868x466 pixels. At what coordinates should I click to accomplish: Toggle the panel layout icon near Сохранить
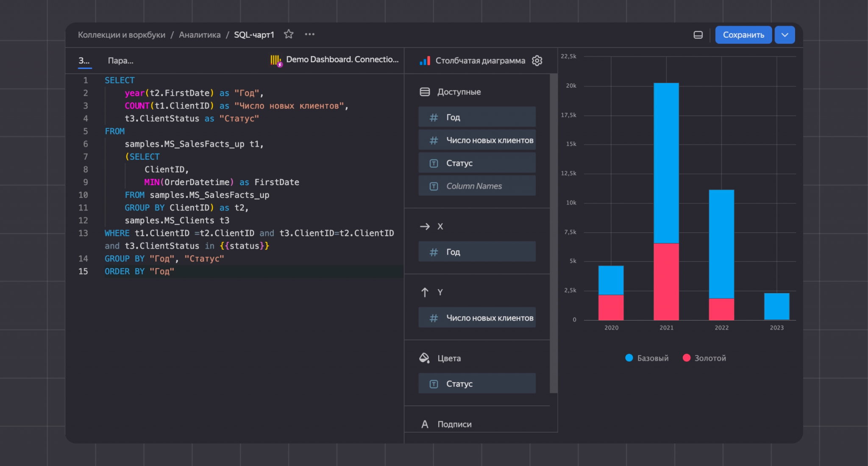pyautogui.click(x=698, y=35)
